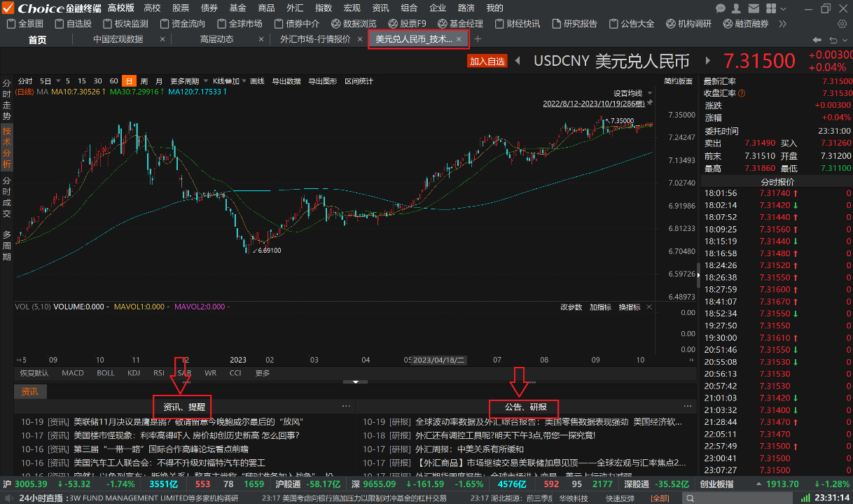Select the 30 minute period

[x=98, y=81]
